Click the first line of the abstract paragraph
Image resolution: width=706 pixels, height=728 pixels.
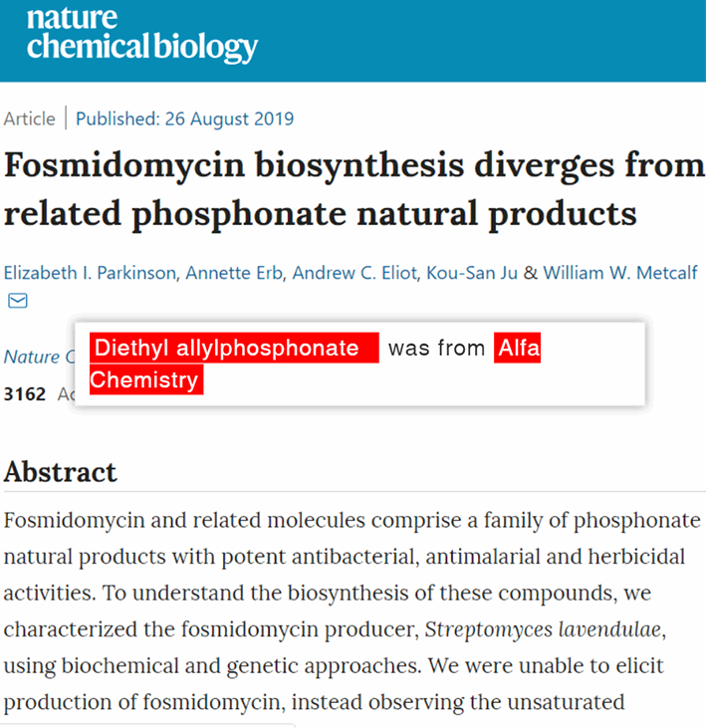(353, 520)
